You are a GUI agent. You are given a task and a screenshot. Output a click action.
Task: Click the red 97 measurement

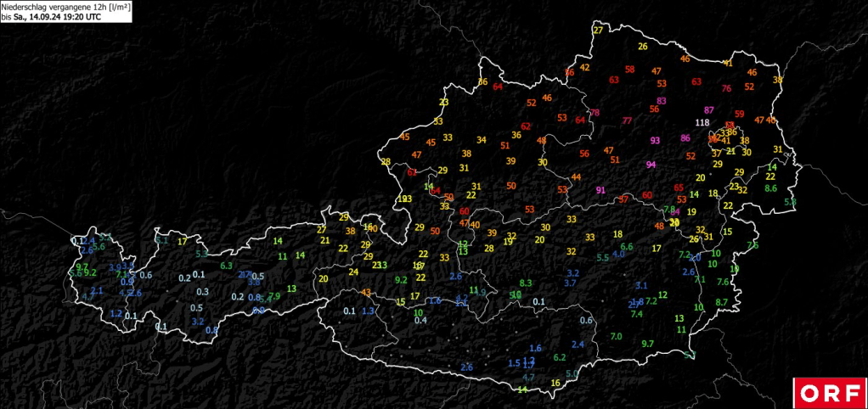[624, 199]
